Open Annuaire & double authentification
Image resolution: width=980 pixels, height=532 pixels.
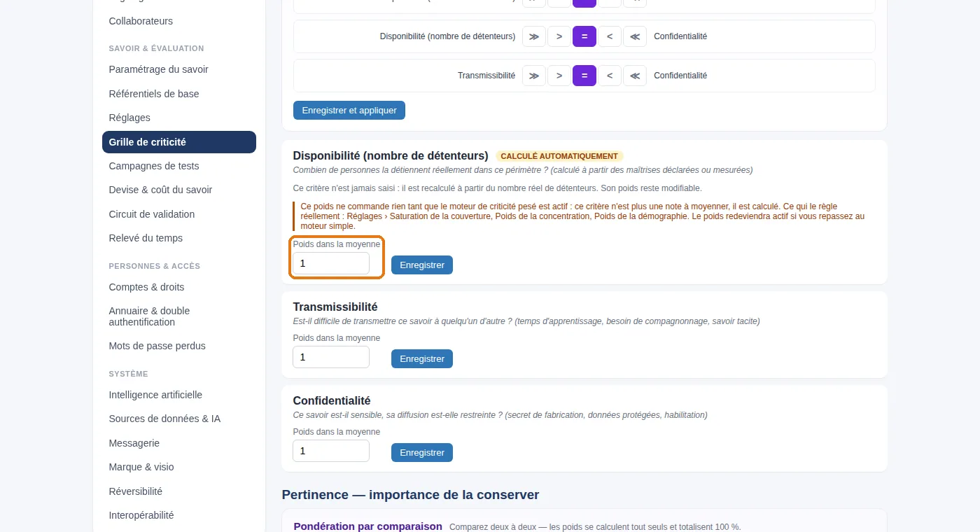179,316
